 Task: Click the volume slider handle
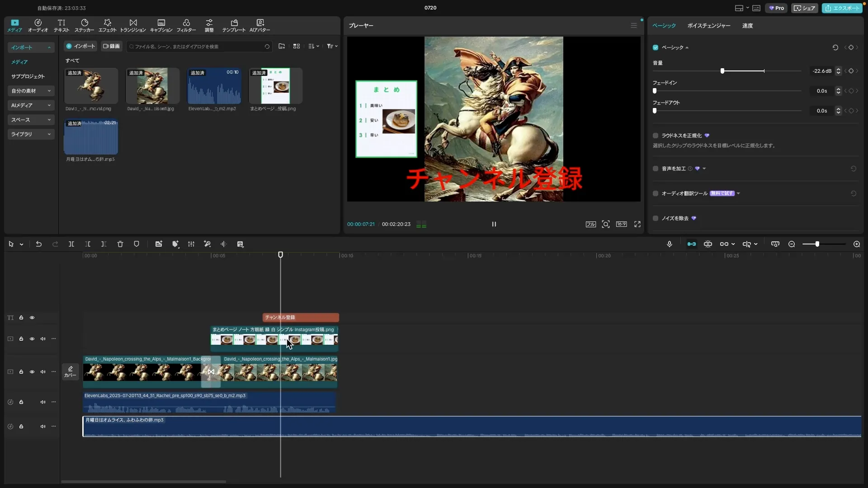pos(722,71)
